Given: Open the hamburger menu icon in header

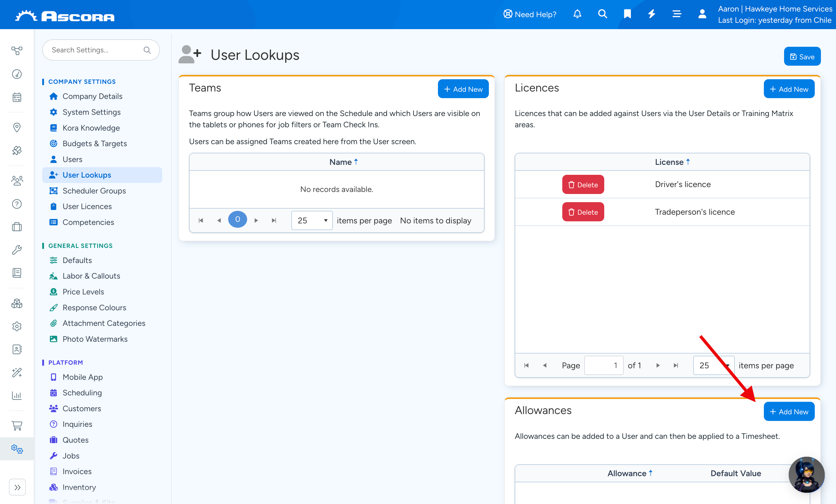Looking at the screenshot, I should (677, 14).
